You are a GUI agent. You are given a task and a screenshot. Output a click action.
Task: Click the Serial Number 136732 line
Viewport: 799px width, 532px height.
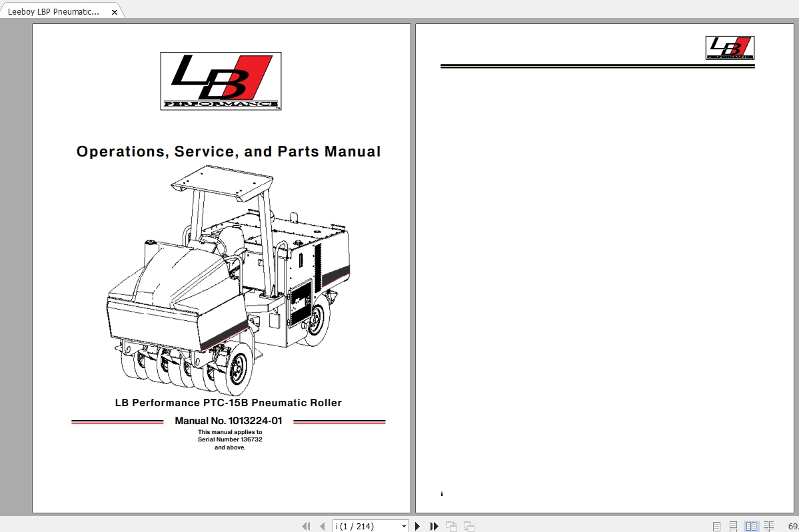[230, 439]
